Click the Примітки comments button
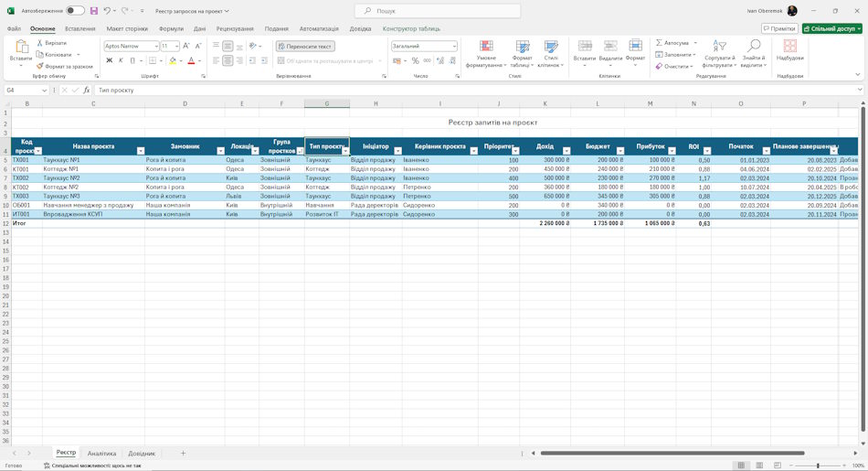This screenshot has width=868, height=471. coord(779,29)
